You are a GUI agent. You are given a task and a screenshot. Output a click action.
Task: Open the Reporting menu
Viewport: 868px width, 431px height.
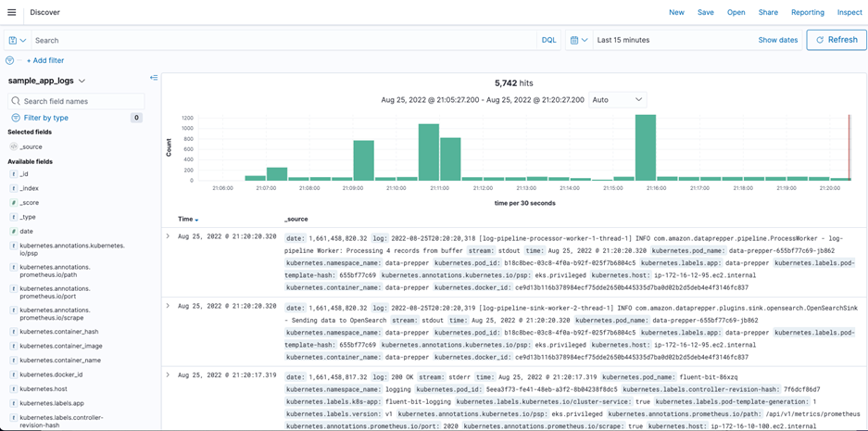coord(808,12)
